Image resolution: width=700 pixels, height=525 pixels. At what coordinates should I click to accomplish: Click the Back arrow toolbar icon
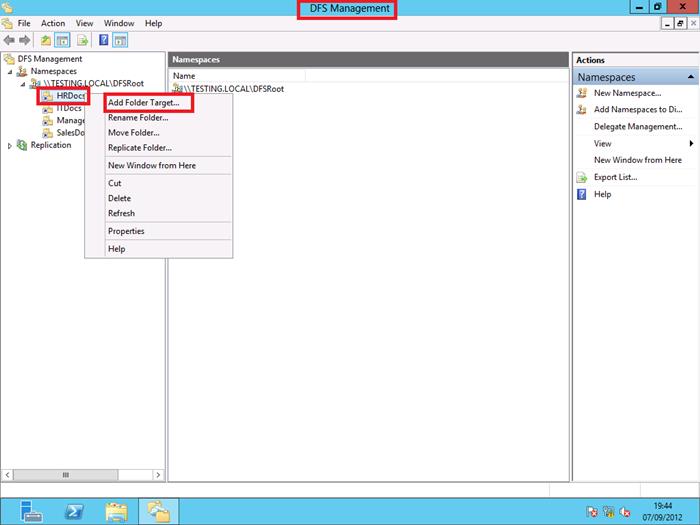[9, 41]
